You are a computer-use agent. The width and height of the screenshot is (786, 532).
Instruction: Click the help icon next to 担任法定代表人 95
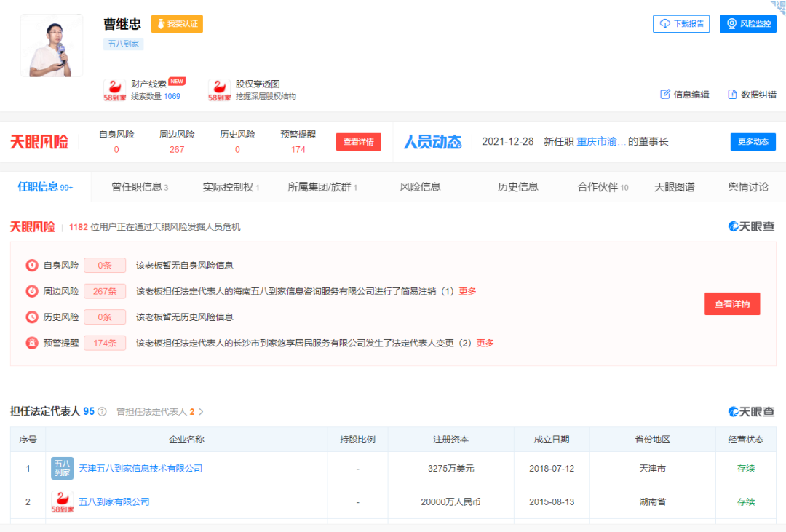coord(102,411)
